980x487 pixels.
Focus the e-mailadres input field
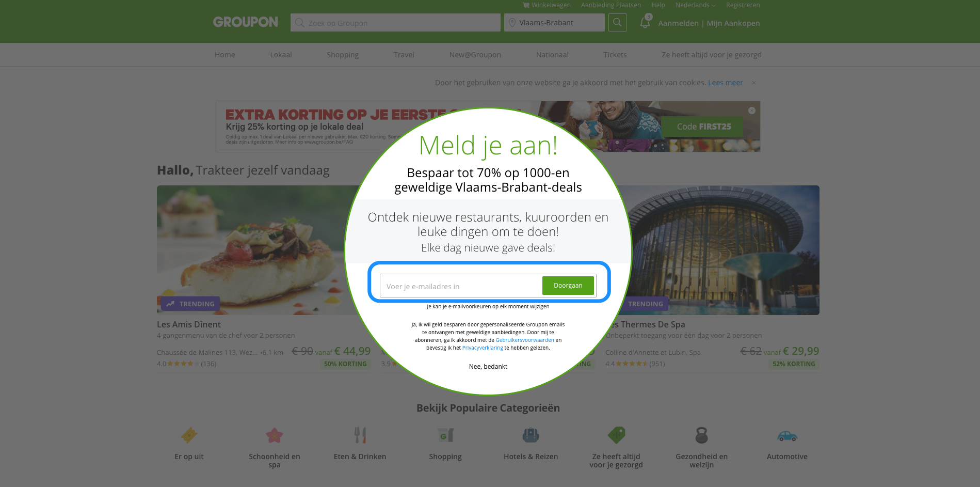[x=461, y=286]
